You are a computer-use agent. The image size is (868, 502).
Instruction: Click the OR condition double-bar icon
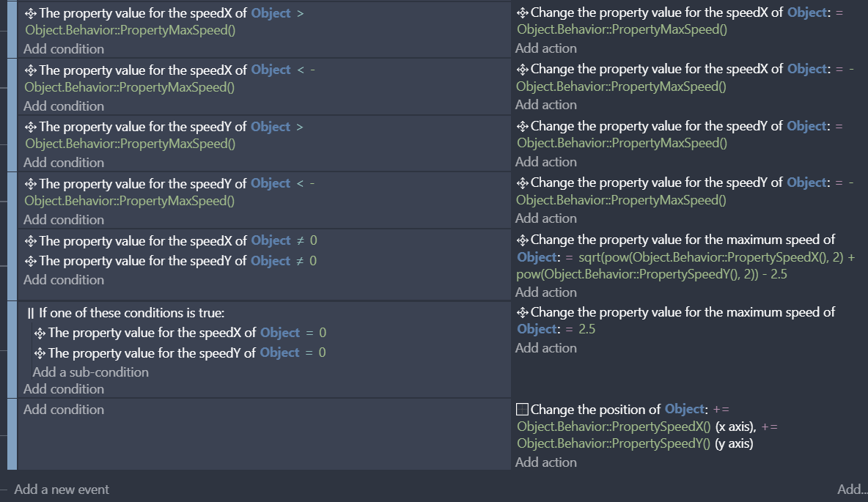pyautogui.click(x=31, y=313)
